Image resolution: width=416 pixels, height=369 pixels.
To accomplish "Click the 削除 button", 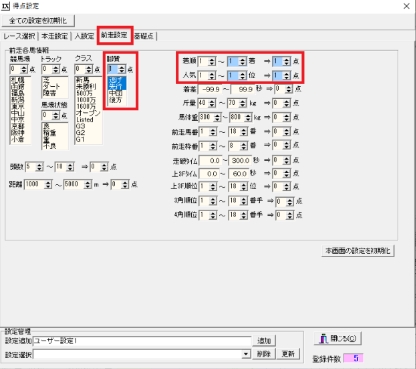I will [263, 354].
